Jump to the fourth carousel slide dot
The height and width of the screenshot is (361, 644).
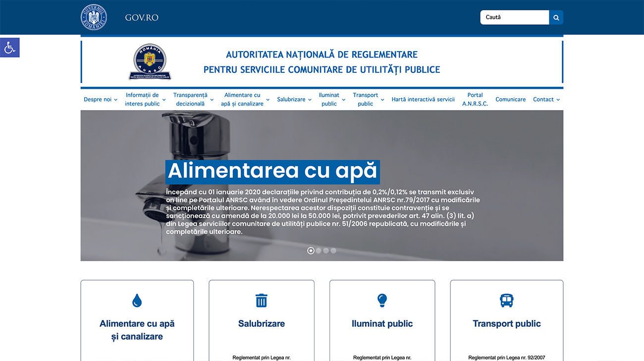click(x=333, y=250)
